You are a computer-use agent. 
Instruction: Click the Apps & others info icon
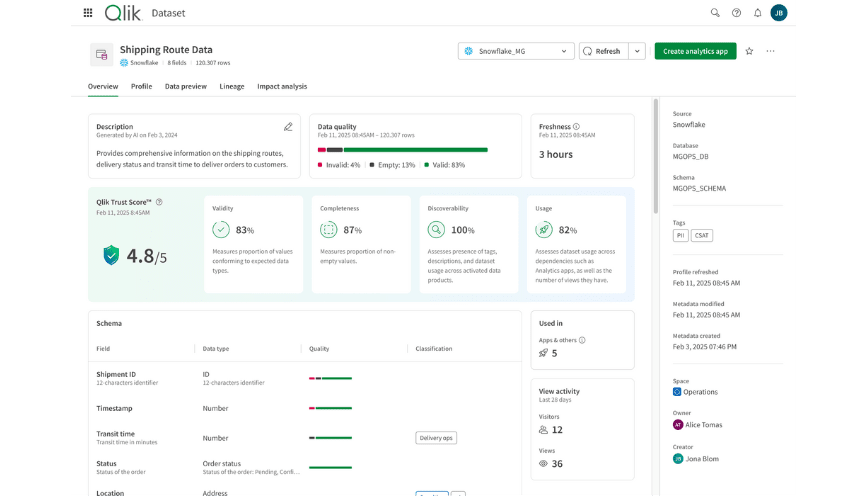click(582, 340)
